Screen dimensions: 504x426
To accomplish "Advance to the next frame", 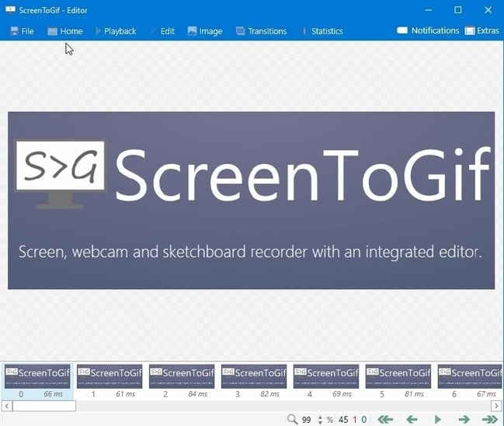I will pos(464,419).
